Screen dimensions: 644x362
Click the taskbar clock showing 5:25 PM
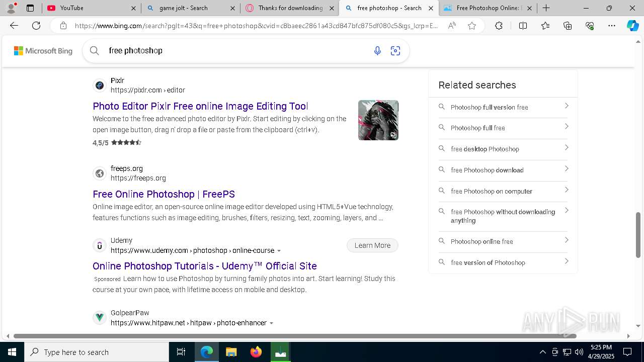click(x=601, y=352)
